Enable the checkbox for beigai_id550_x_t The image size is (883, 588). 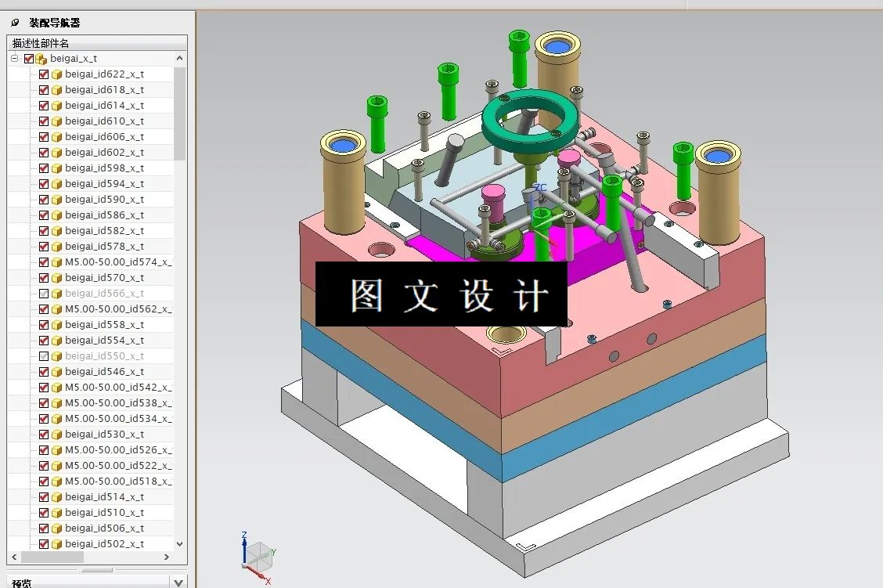coord(44,355)
